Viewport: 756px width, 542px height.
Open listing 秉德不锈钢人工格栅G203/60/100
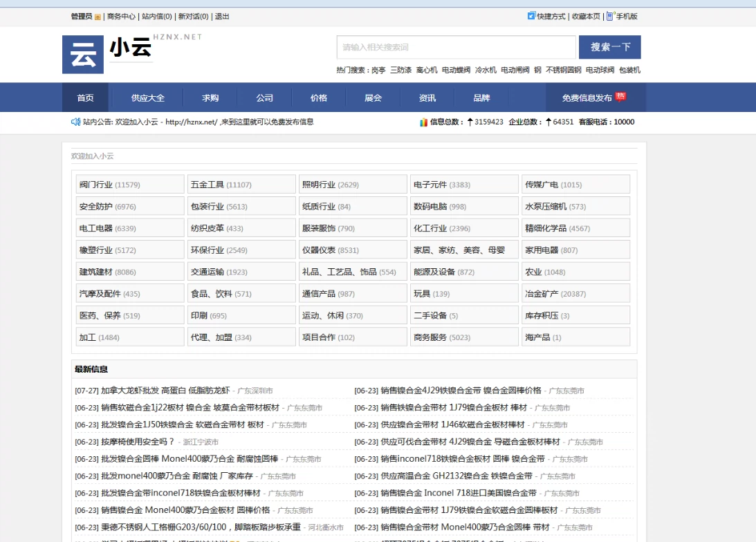(201, 527)
